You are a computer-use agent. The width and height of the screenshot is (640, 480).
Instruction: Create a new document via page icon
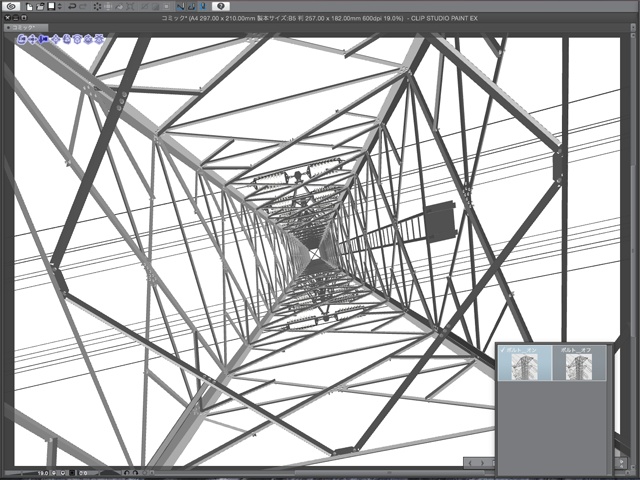click(x=29, y=7)
